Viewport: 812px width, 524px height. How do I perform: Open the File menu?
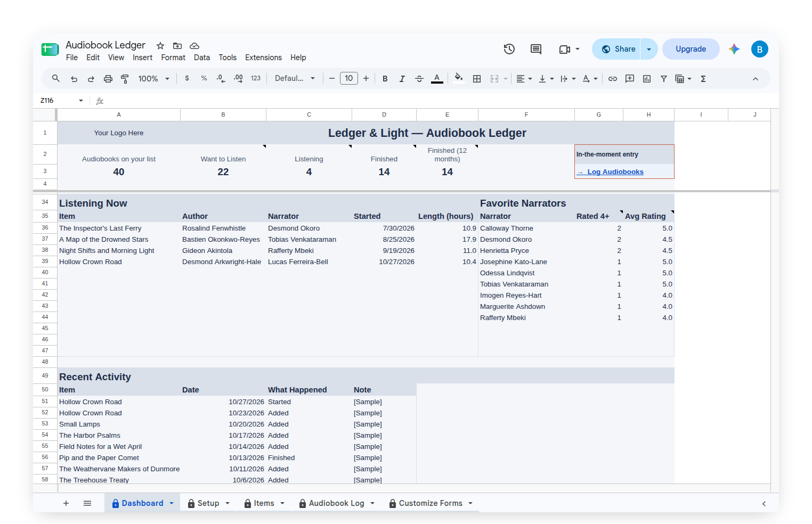click(72, 58)
